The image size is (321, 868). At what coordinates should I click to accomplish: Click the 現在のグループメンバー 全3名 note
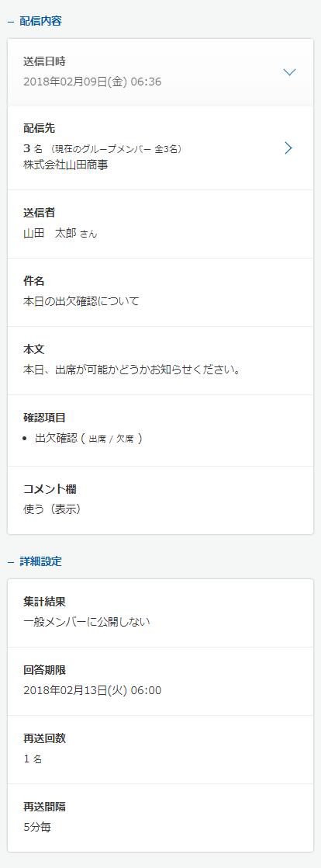[114, 148]
